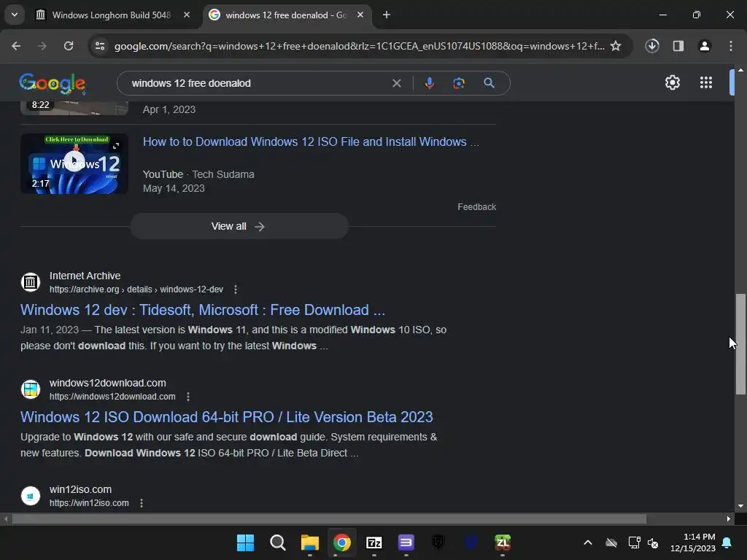This screenshot has height=560, width=747.
Task: Select the windows 12 free doenalod tab
Action: (286, 15)
